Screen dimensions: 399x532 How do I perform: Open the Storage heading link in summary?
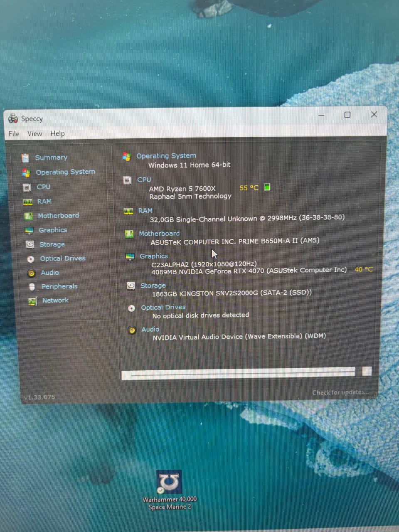pyautogui.click(x=153, y=286)
